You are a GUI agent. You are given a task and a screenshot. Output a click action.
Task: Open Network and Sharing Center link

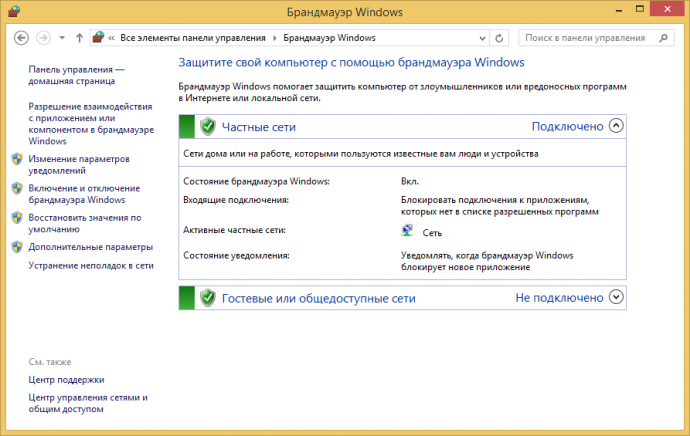(88, 403)
